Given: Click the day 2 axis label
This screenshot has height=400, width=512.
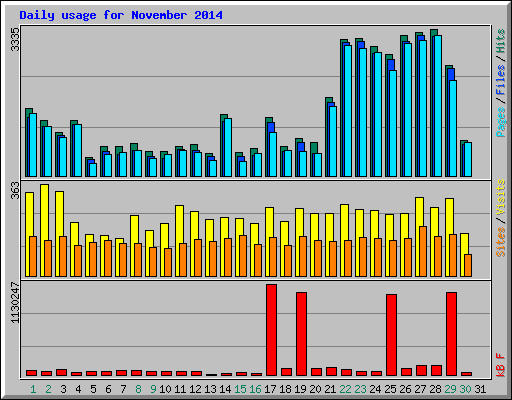Looking at the screenshot, I should point(48,389).
